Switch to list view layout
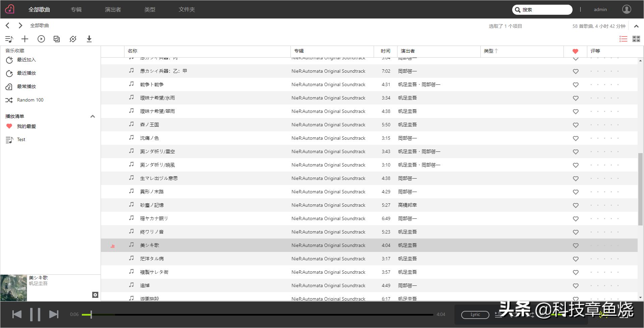 pyautogui.click(x=623, y=39)
